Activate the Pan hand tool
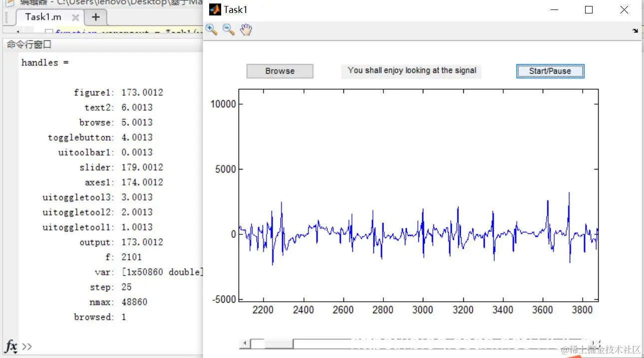 246,30
